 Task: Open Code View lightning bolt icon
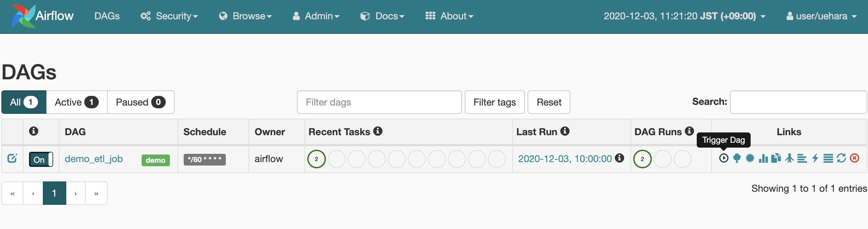(815, 158)
